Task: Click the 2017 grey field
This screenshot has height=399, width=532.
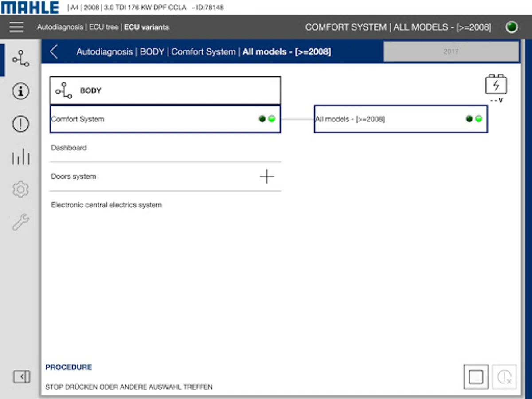Action: coord(451,51)
